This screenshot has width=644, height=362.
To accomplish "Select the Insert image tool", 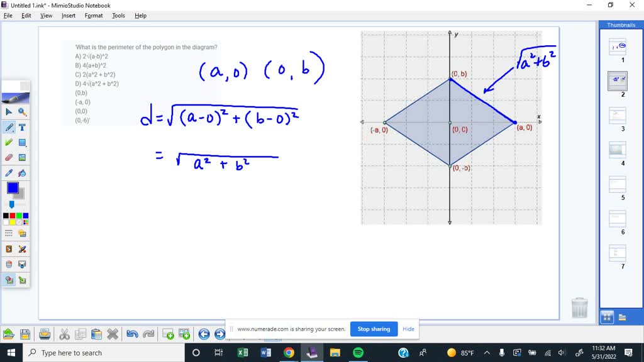I will (x=22, y=158).
